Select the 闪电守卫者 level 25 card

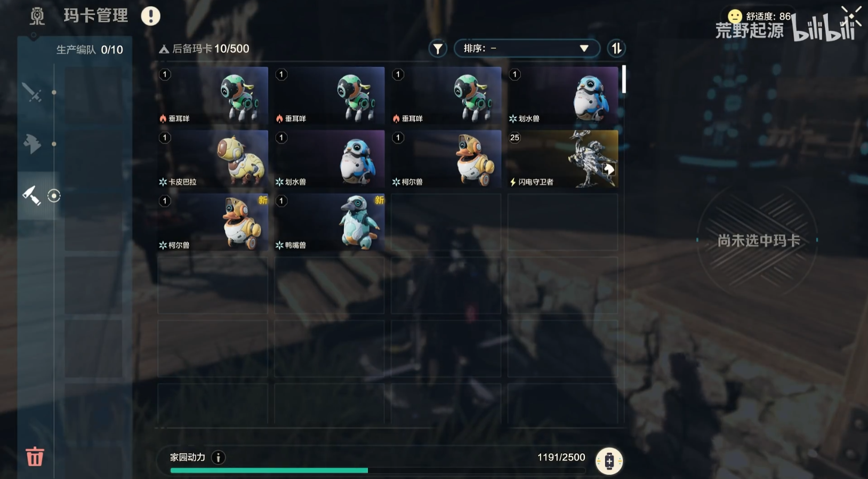(x=563, y=159)
